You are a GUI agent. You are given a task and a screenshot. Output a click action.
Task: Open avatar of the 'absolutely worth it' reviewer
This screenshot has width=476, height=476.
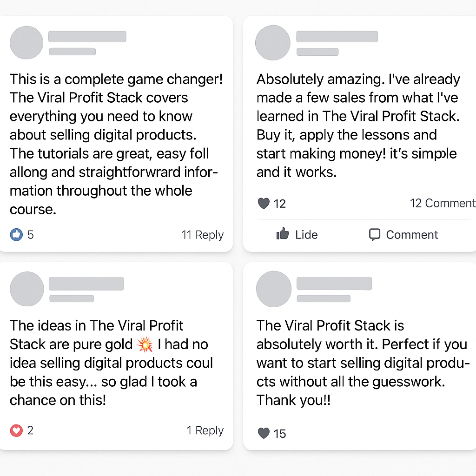[273, 289]
